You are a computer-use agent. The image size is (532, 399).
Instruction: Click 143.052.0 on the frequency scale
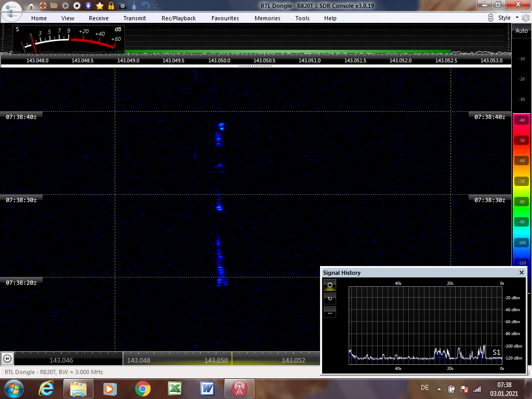point(401,60)
